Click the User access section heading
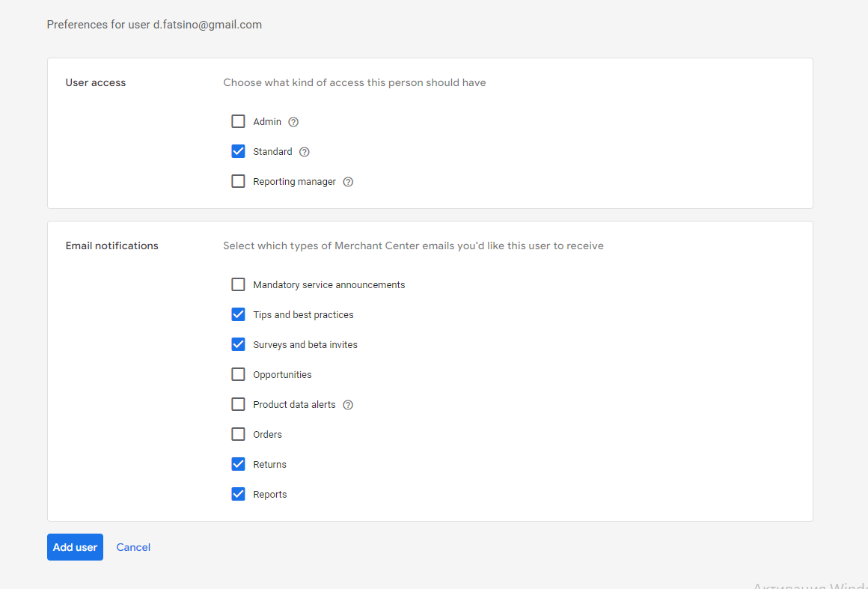 pyautogui.click(x=96, y=82)
